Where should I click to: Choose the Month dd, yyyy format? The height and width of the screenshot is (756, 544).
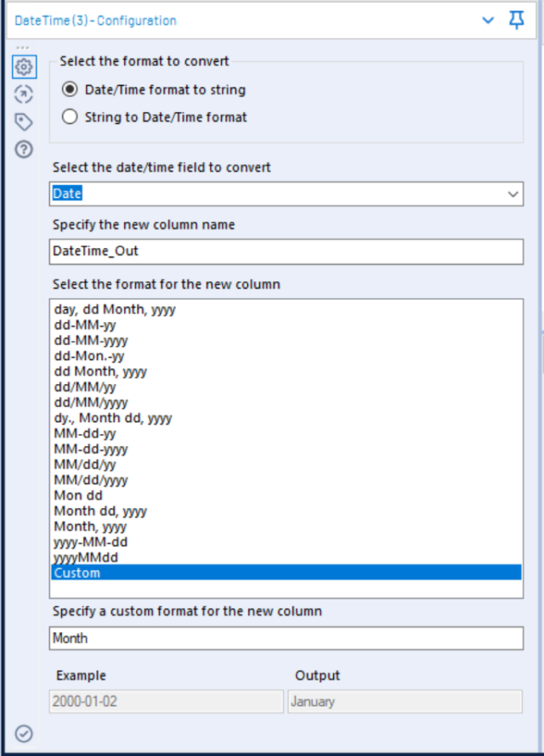coord(286,511)
